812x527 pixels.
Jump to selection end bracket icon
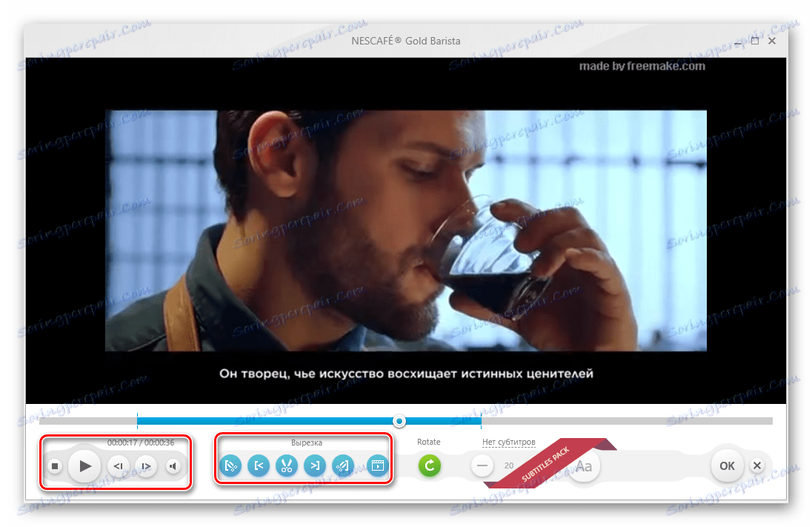tap(314, 466)
